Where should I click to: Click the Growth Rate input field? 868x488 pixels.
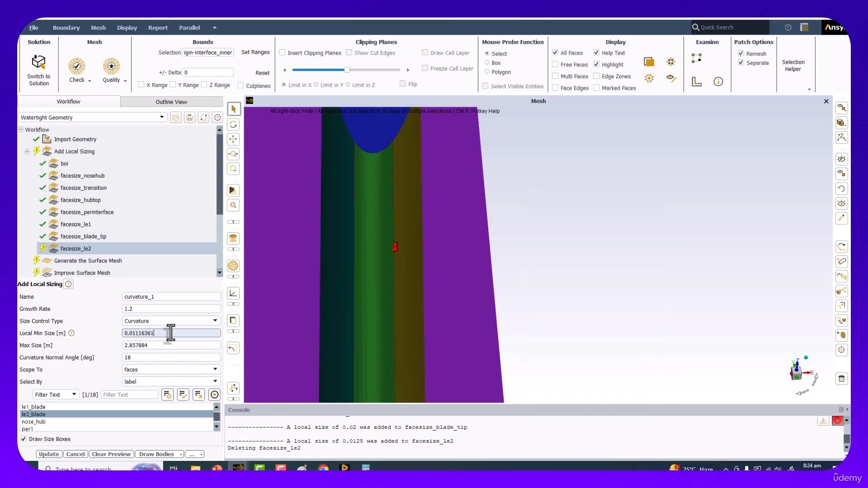click(171, 309)
